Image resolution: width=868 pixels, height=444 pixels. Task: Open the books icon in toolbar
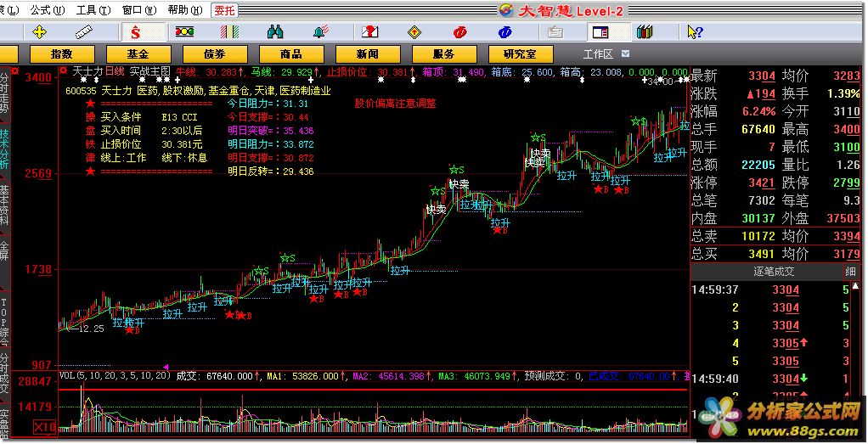(x=645, y=32)
